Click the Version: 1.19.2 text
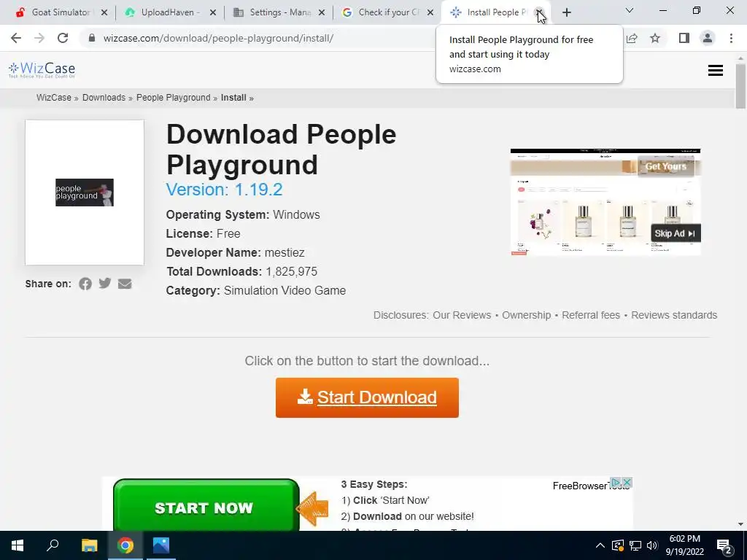This screenshot has height=560, width=747. (x=225, y=190)
